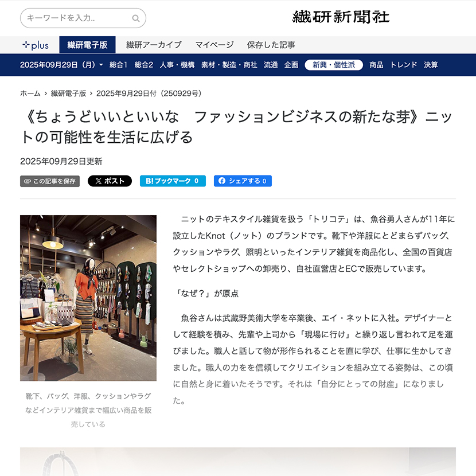Click the 繊研新聞社 header logo
The width and height of the screenshot is (476, 476).
coord(341,17)
